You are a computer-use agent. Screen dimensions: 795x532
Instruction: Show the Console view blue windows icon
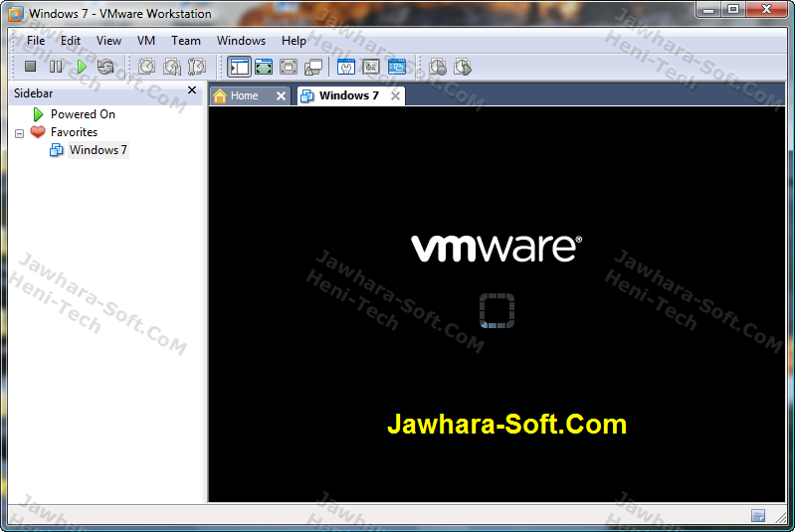click(396, 67)
